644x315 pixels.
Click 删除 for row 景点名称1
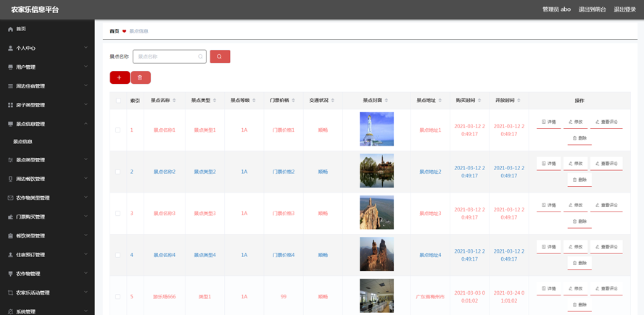(x=579, y=138)
